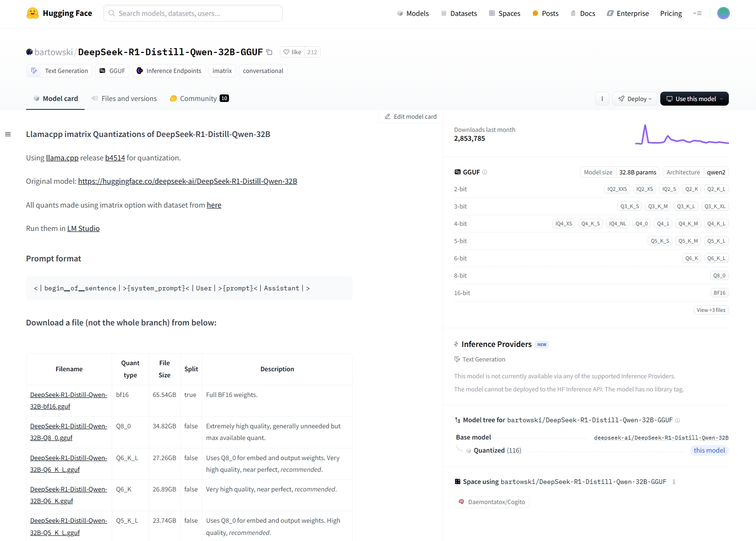The height and width of the screenshot is (541, 756).
Task: Click View +3 files button
Action: point(711,310)
